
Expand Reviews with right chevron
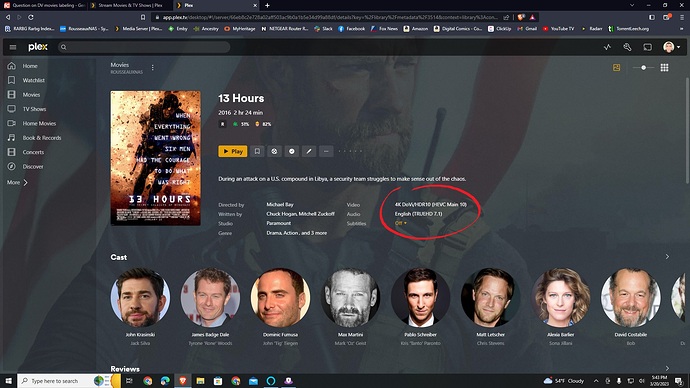[x=667, y=369]
